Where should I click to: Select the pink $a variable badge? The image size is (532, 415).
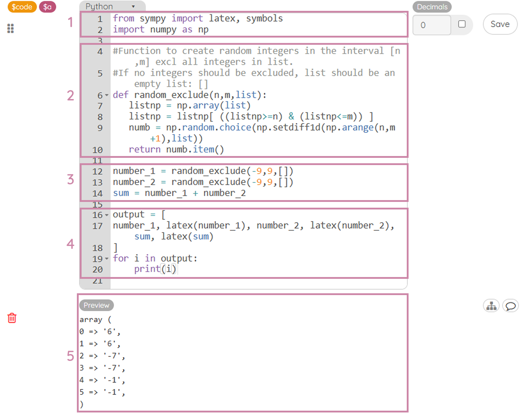[x=47, y=7]
